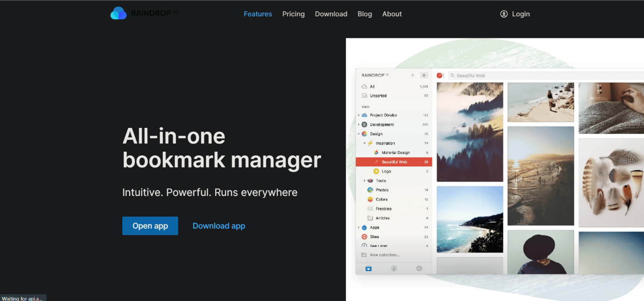Go to the Blog page

tap(365, 14)
